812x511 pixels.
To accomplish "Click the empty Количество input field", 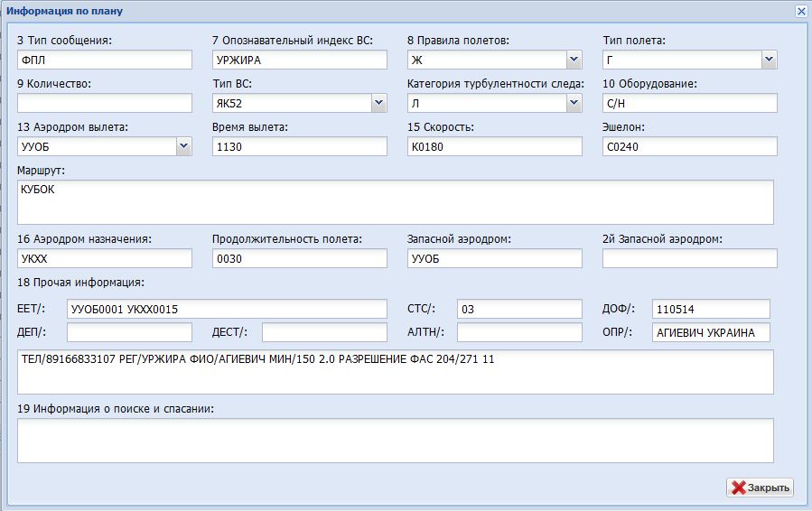I will (105, 104).
